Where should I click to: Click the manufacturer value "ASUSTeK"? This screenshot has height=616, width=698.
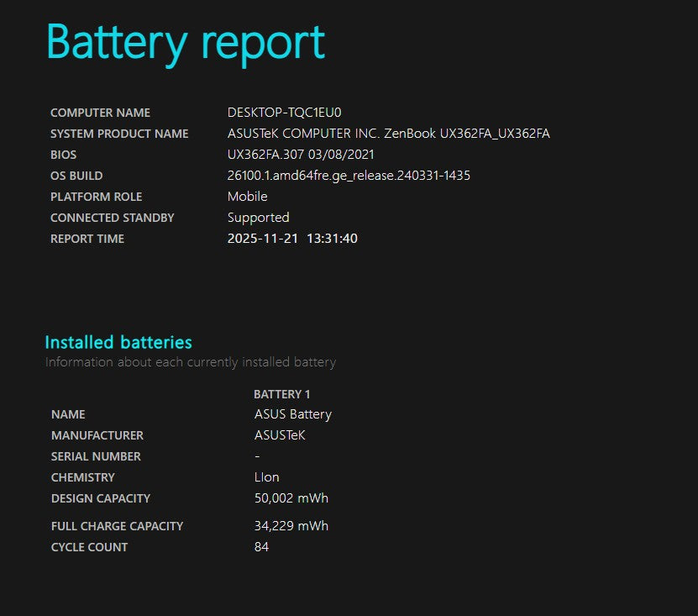point(280,435)
